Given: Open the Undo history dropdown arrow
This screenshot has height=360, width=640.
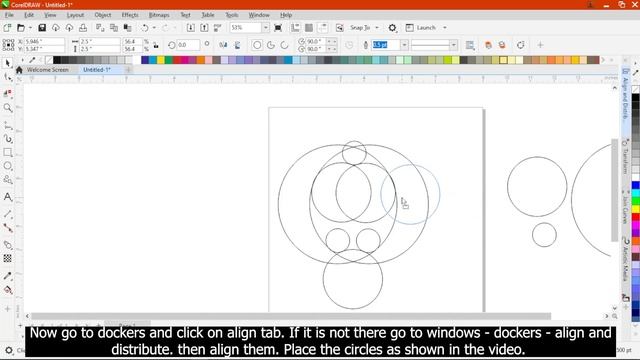Looking at the screenshot, I should click(x=154, y=28).
